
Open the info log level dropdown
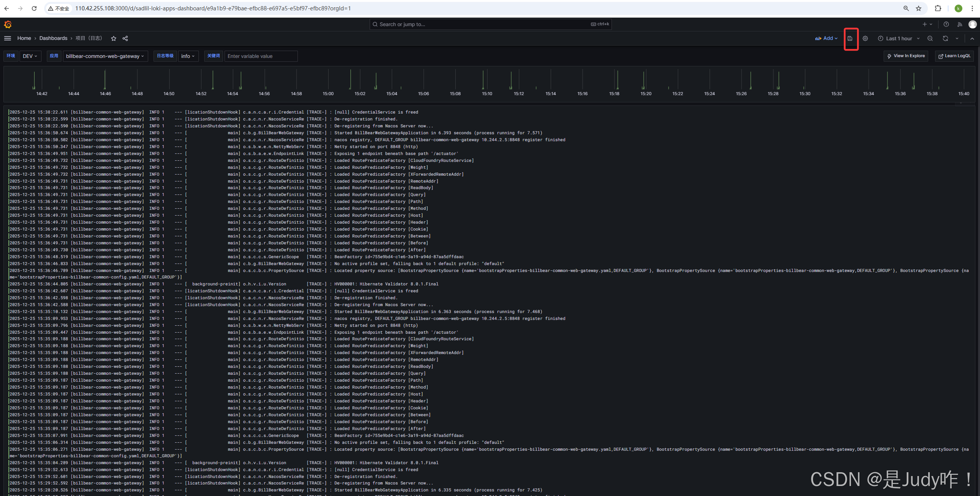[188, 56]
